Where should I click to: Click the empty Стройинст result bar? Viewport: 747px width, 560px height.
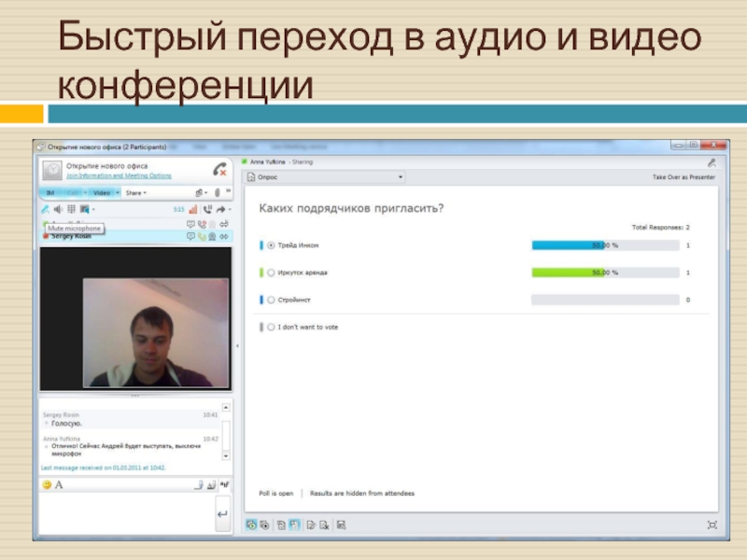pos(605,300)
